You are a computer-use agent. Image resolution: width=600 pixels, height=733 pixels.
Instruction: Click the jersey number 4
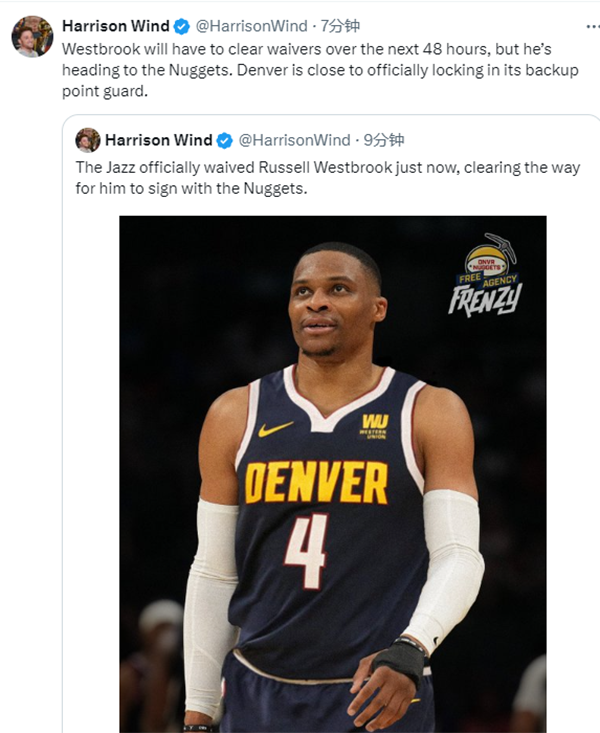306,550
